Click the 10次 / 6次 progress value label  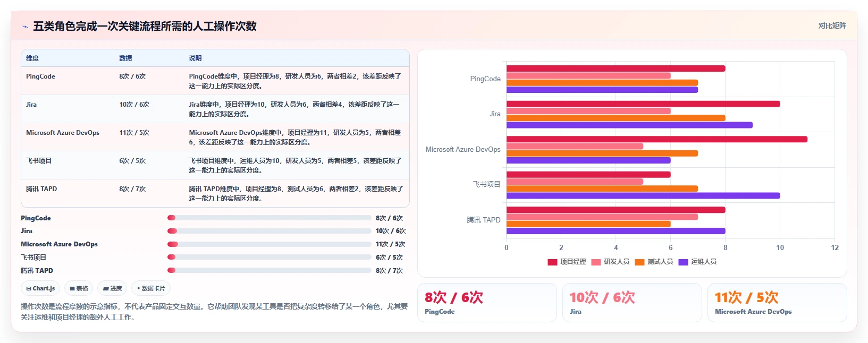(x=391, y=231)
